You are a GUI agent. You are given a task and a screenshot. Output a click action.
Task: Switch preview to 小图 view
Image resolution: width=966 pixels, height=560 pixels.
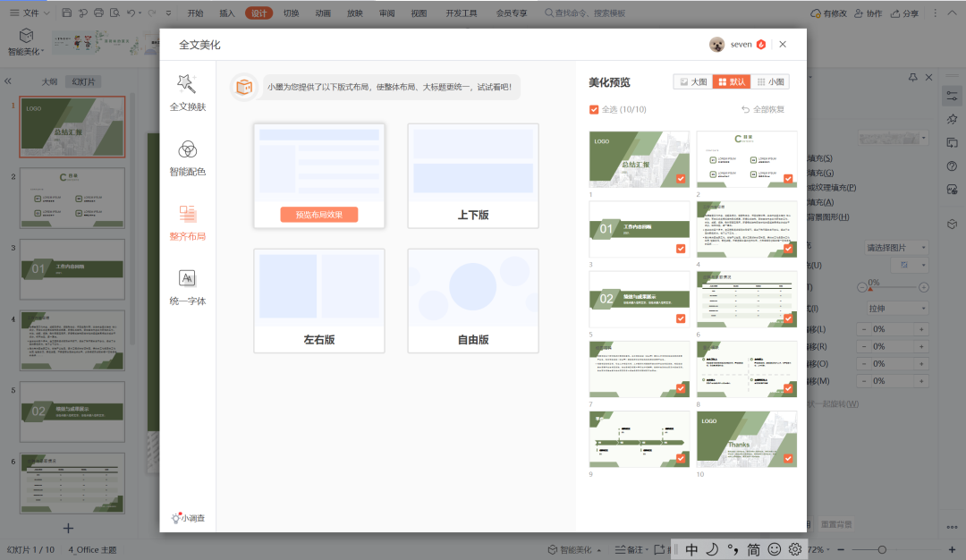[x=770, y=81]
